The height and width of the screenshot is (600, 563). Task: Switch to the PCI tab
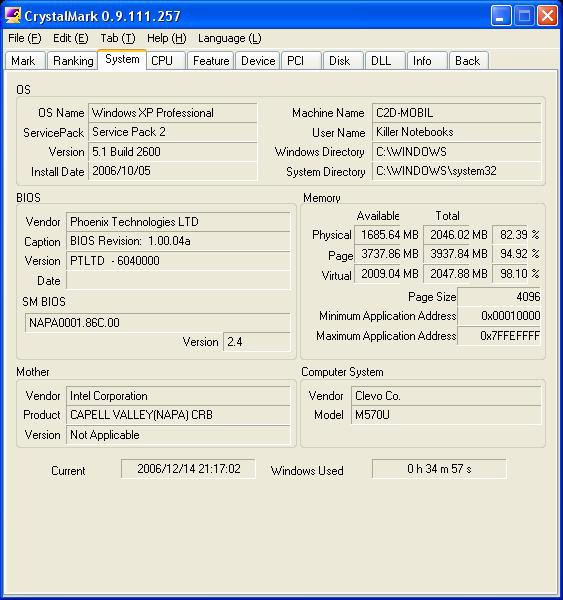301,61
